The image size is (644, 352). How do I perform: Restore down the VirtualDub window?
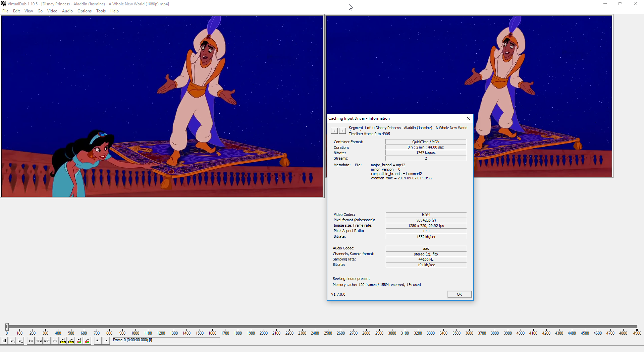[620, 4]
